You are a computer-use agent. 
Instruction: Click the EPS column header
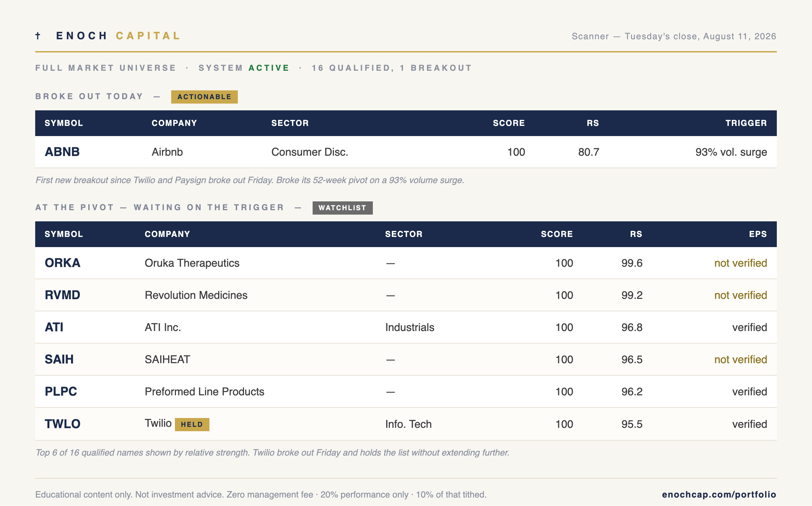pos(758,234)
